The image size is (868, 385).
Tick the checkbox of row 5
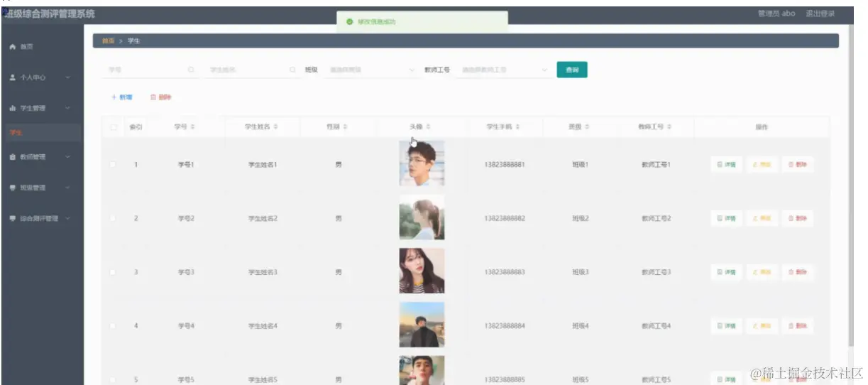(112, 380)
